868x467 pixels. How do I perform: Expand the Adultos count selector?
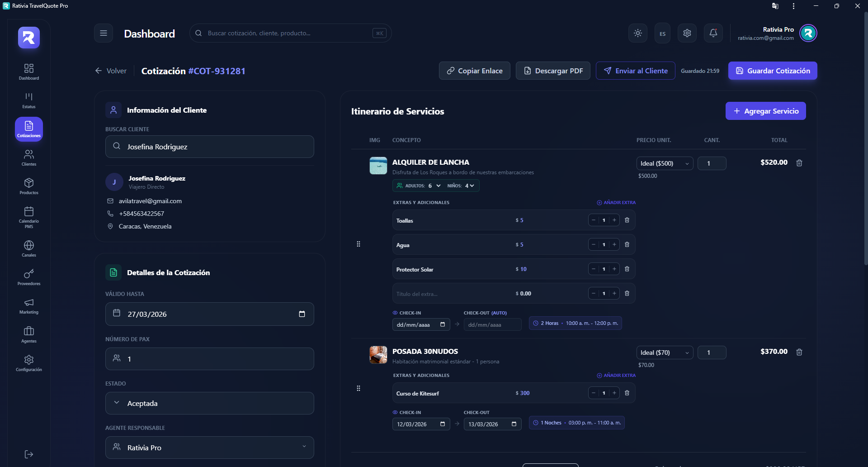pyautogui.click(x=434, y=186)
